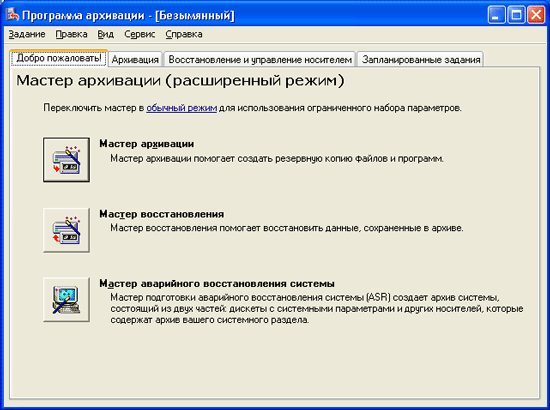This screenshot has width=550, height=410.
Task: Click the Мастер восстановления heading text
Action: [162, 214]
